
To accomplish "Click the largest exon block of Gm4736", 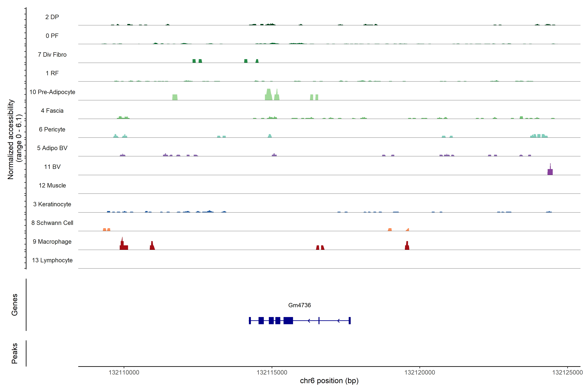I will [x=288, y=320].
